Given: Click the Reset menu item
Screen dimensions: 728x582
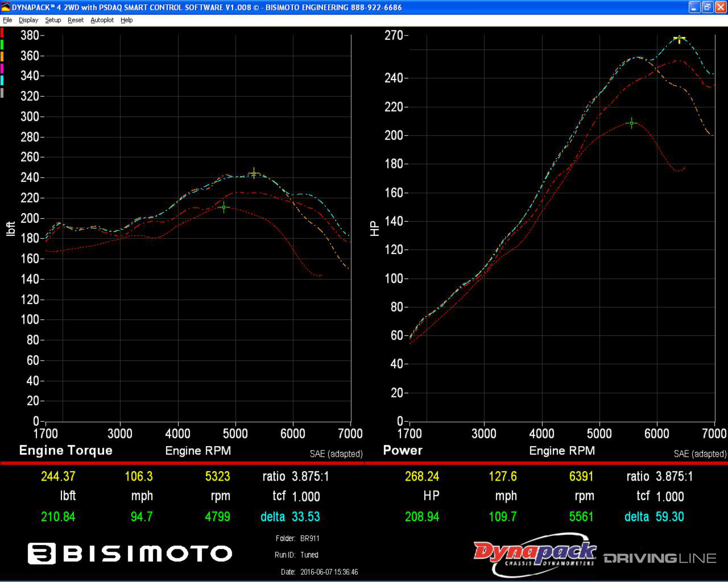Looking at the screenshot, I should 75,20.
